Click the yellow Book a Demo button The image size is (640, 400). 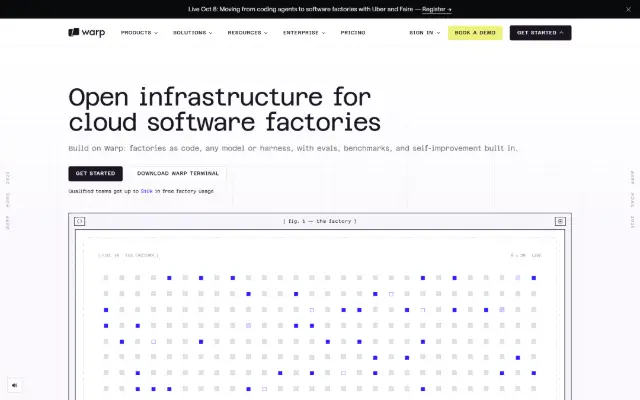point(475,33)
